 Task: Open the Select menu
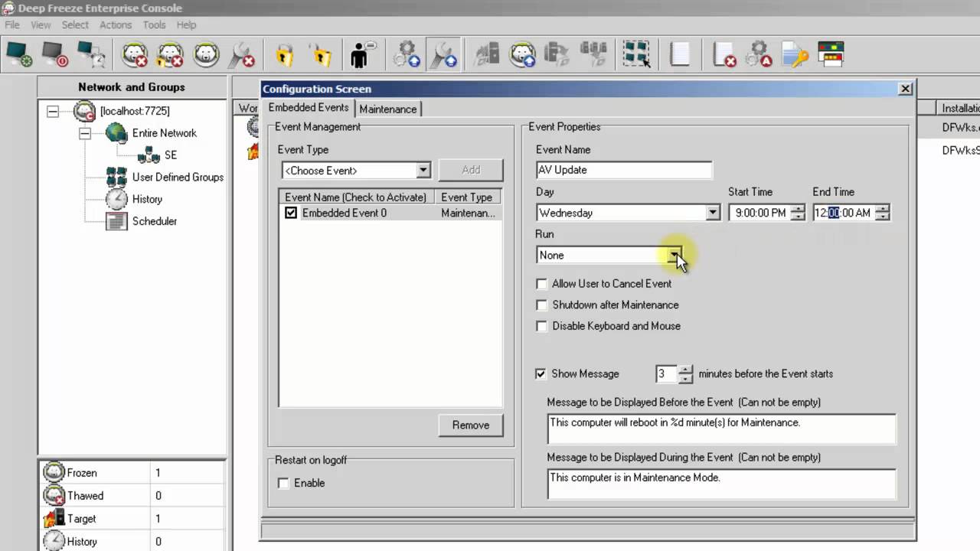point(75,24)
